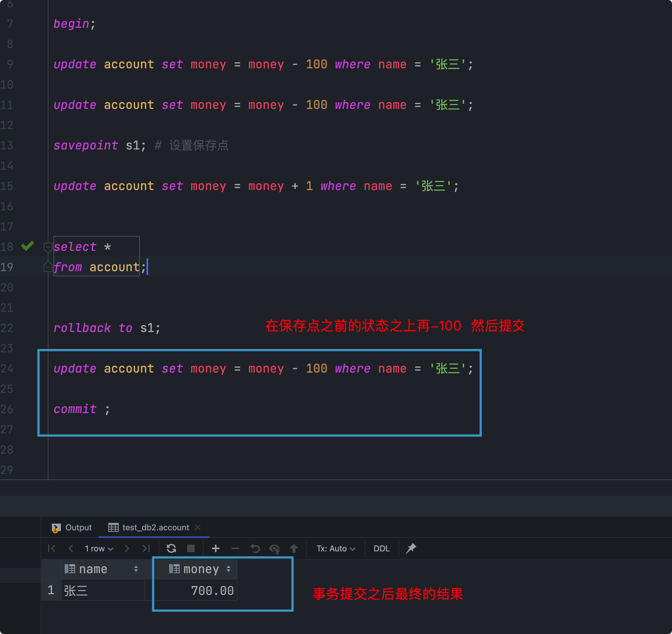Toggle the fold end marker at line 19
The width and height of the screenshot is (672, 634).
coord(48,267)
